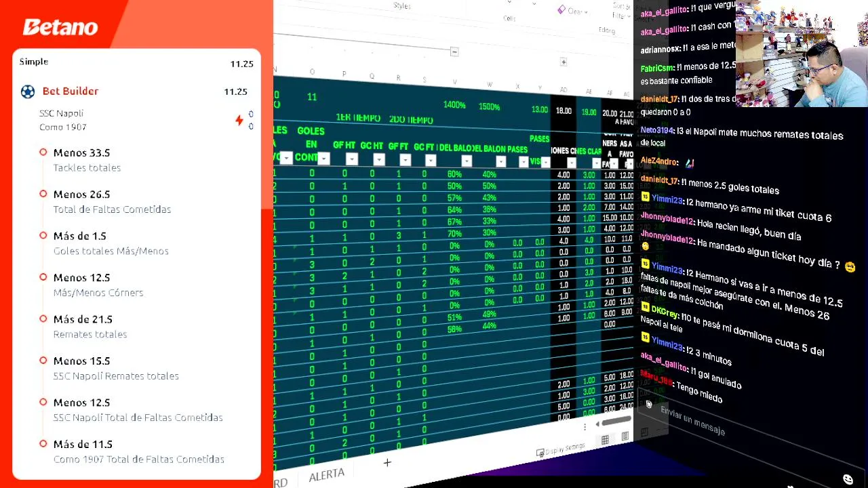Click the webcam video thumbnail
The width and height of the screenshot is (868, 488).
click(x=802, y=54)
